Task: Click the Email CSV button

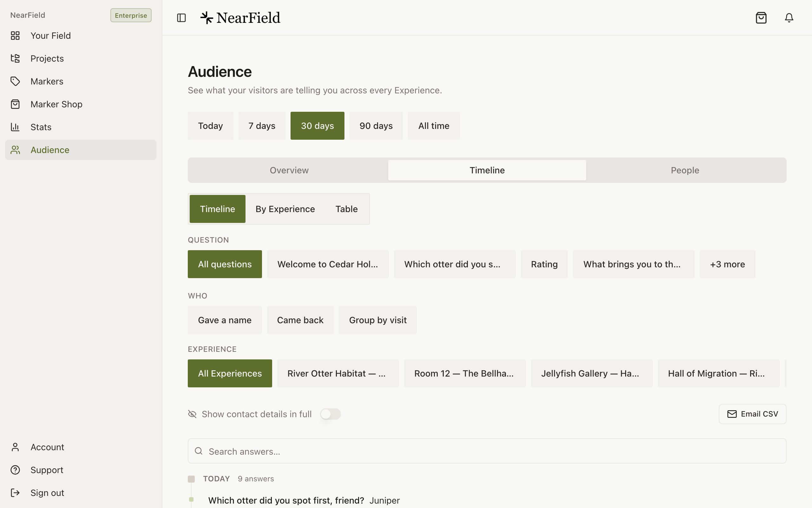Action: pyautogui.click(x=753, y=414)
